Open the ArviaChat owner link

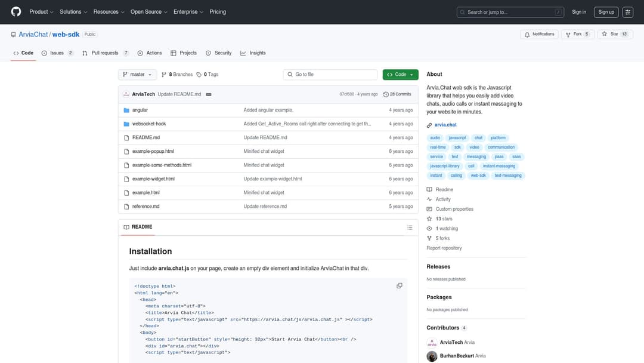pyautogui.click(x=33, y=35)
